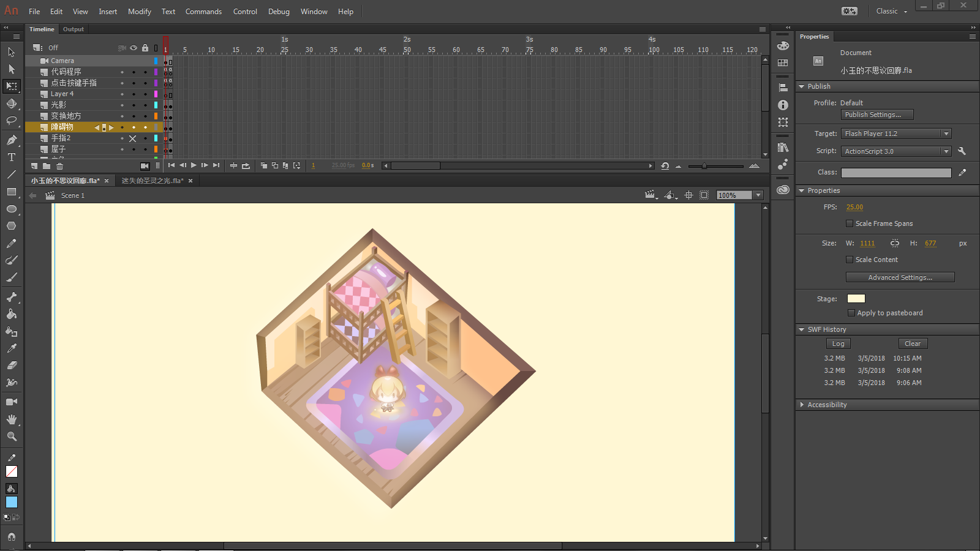
Task: Switch to the Output tab
Action: [73, 29]
